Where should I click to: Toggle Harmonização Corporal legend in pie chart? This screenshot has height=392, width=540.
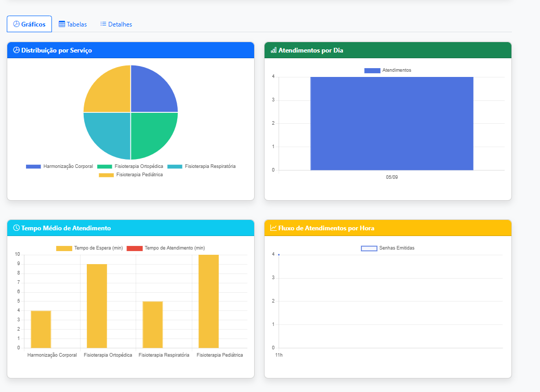tap(60, 166)
